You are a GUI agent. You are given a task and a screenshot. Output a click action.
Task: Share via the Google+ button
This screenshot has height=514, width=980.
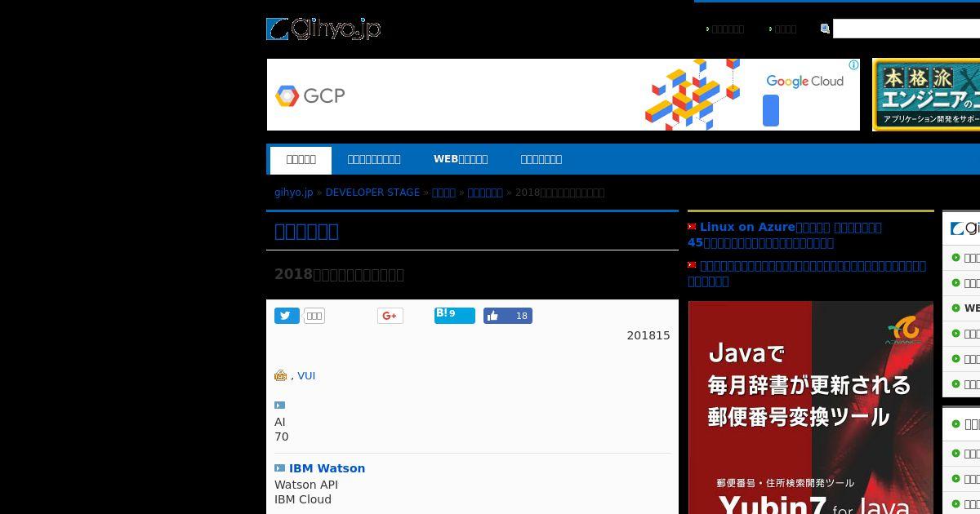pyautogui.click(x=390, y=316)
